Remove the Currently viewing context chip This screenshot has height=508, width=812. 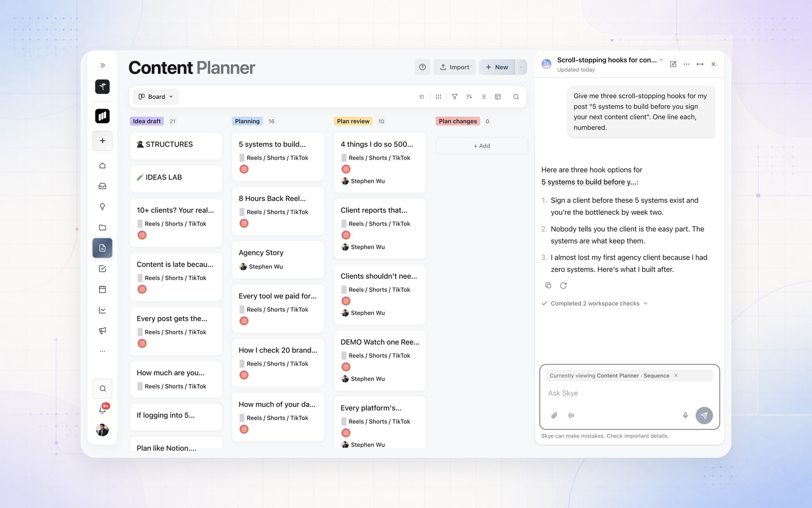(x=676, y=376)
